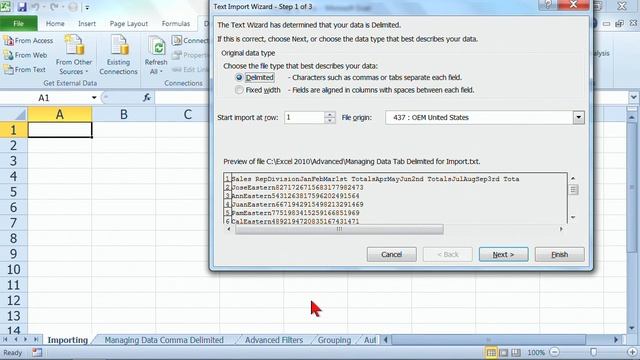Image resolution: width=640 pixels, height=360 pixels.
Task: Go to first sheet tab arrow
Action: [x=6, y=340]
